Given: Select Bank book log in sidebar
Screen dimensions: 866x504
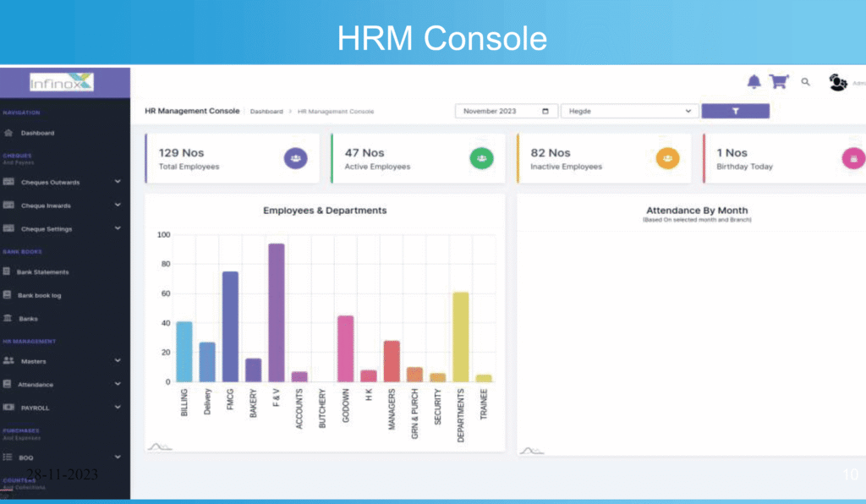Looking at the screenshot, I should point(40,296).
